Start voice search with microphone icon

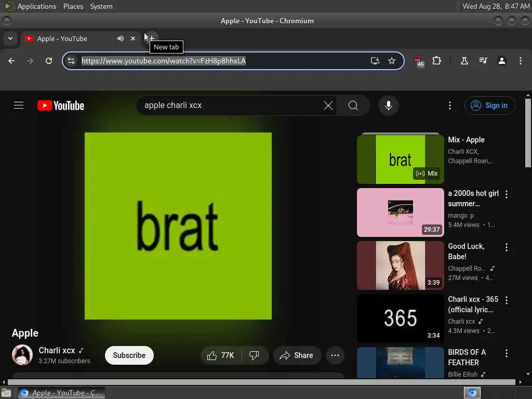389,105
